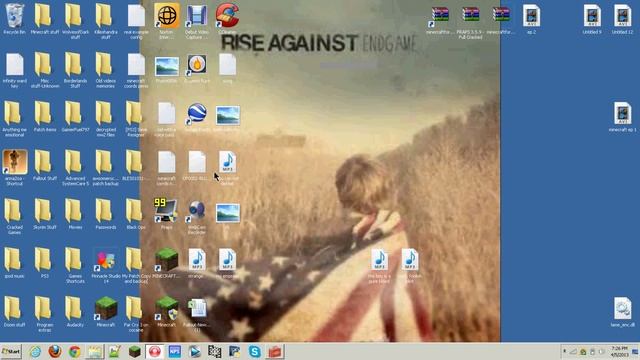
Task: Launch Skype from the taskbar
Action: pos(255,351)
